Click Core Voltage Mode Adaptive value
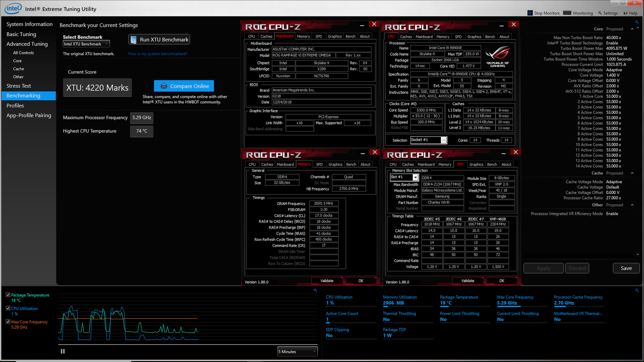644x362 pixels. 614,70
